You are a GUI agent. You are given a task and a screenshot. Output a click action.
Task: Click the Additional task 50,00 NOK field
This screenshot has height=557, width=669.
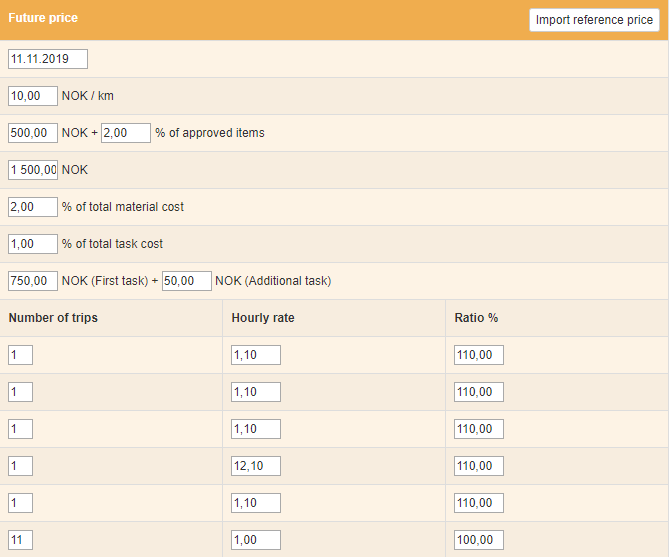tap(187, 281)
